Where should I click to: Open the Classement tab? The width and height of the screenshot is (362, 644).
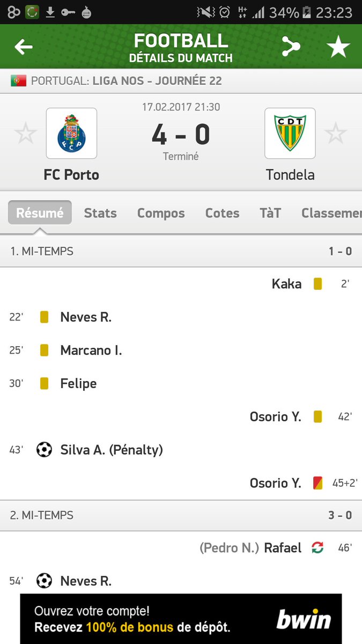pyautogui.click(x=331, y=213)
